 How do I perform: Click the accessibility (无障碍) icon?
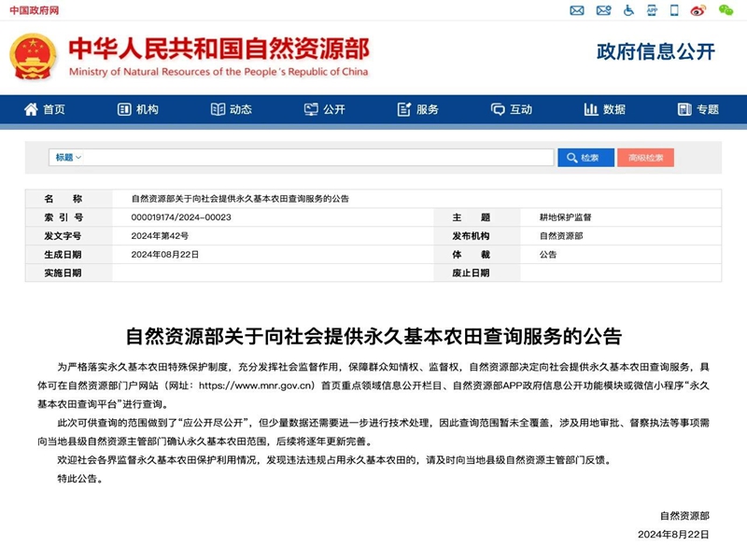click(627, 10)
